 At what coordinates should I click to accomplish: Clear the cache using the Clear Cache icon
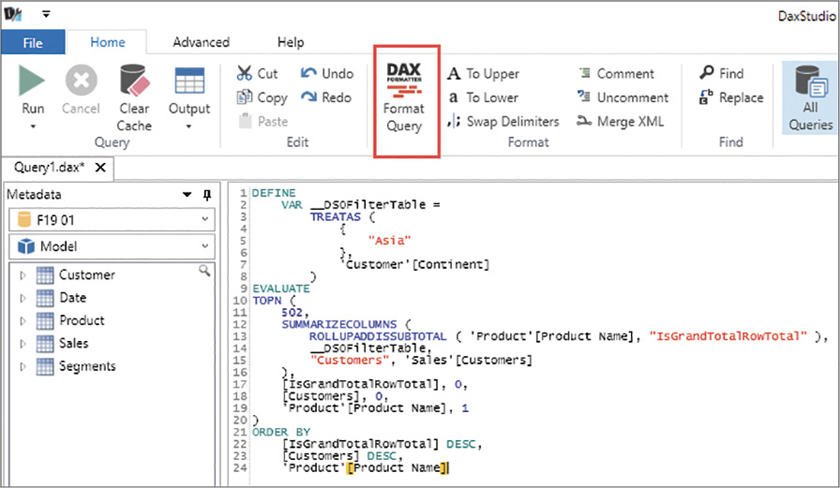click(134, 80)
